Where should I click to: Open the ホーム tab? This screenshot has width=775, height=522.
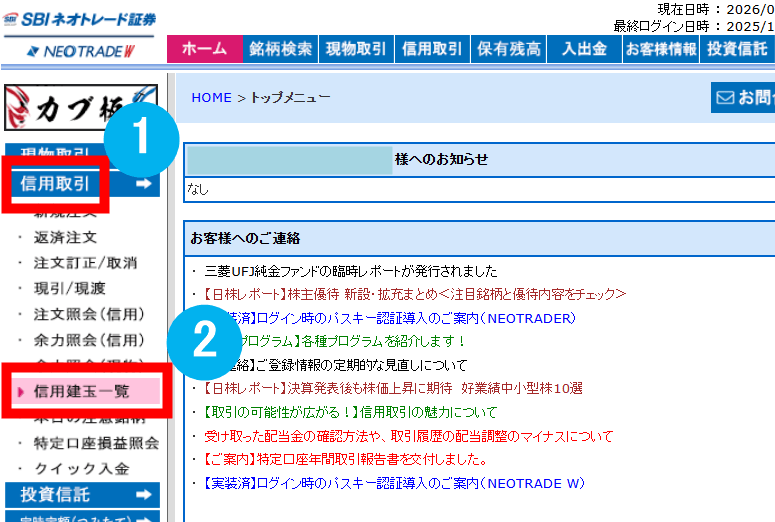[205, 49]
